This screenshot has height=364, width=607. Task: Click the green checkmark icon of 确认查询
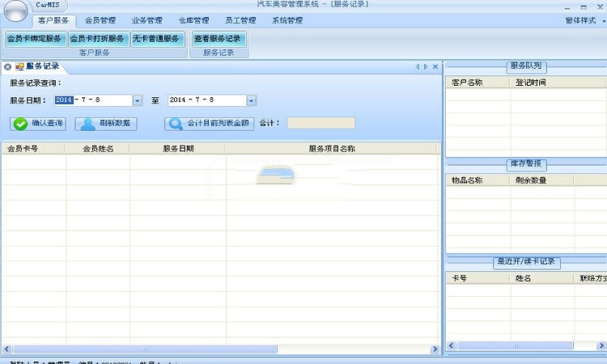(x=20, y=124)
